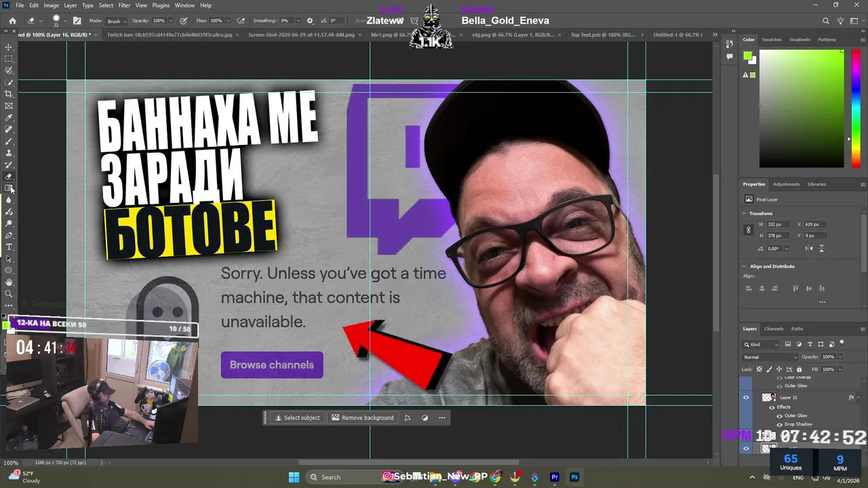868x488 pixels.
Task: Click the Windows Start button
Action: click(x=294, y=477)
